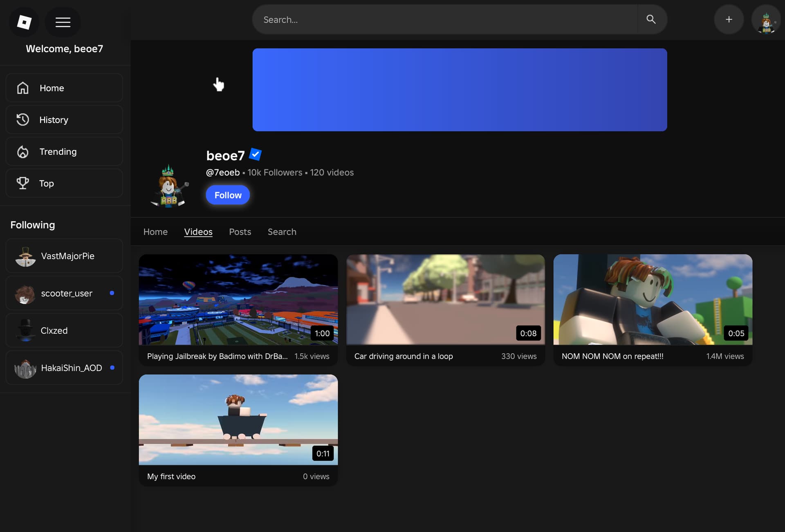785x532 pixels.
Task: Click the verified badge beside beoe7
Action: click(x=255, y=155)
